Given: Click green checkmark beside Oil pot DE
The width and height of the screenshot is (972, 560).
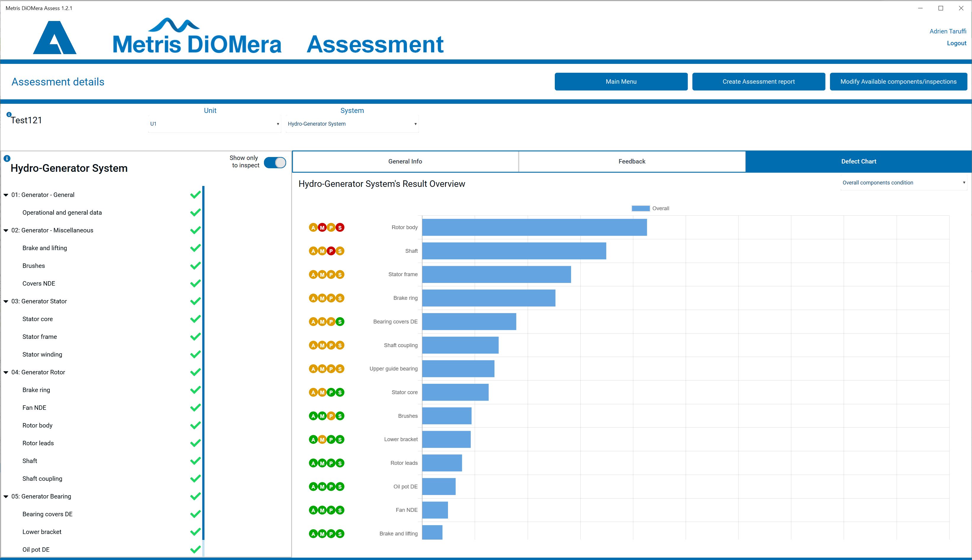Looking at the screenshot, I should 196,549.
